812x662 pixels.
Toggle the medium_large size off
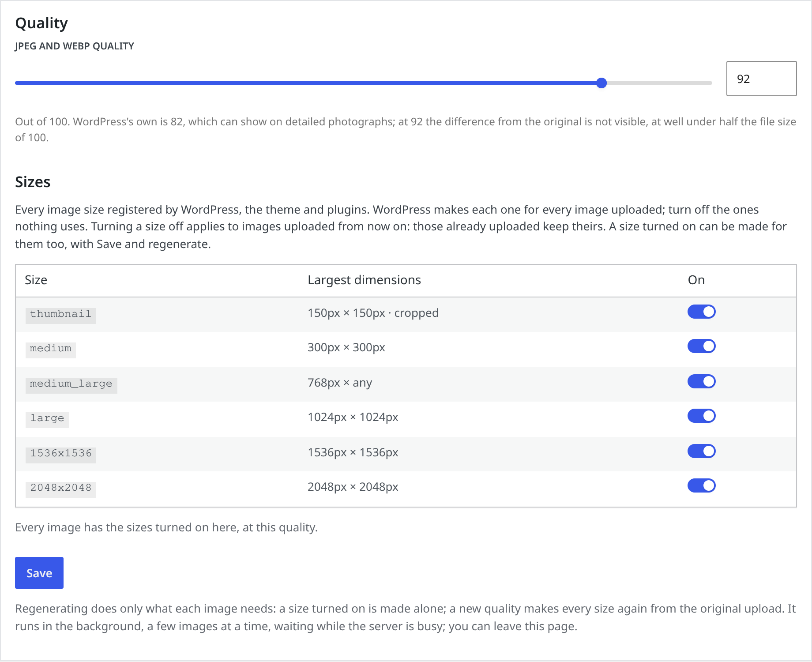pyautogui.click(x=701, y=382)
